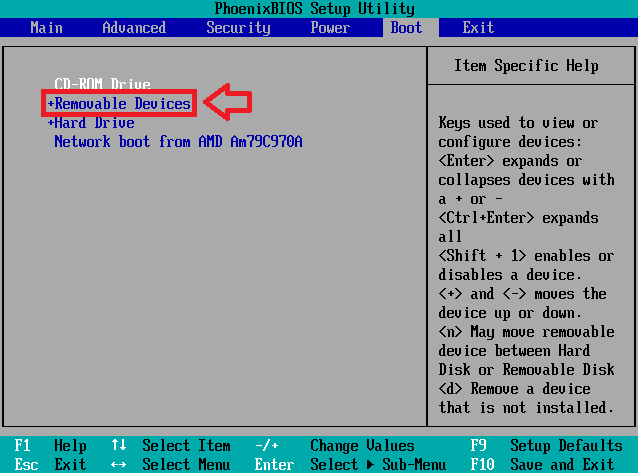This screenshot has height=473, width=638.
Task: Expand the plus sign beside Hard Drive
Action: [x=51, y=123]
